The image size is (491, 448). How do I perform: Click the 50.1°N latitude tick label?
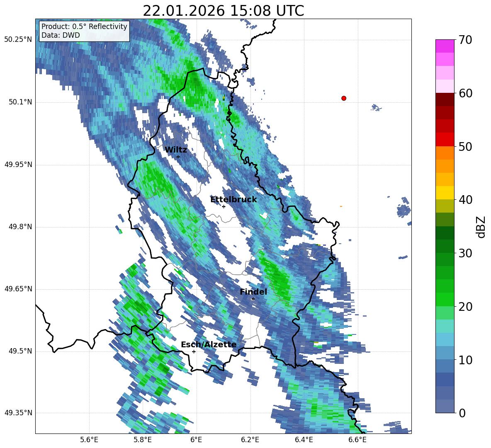click(20, 102)
